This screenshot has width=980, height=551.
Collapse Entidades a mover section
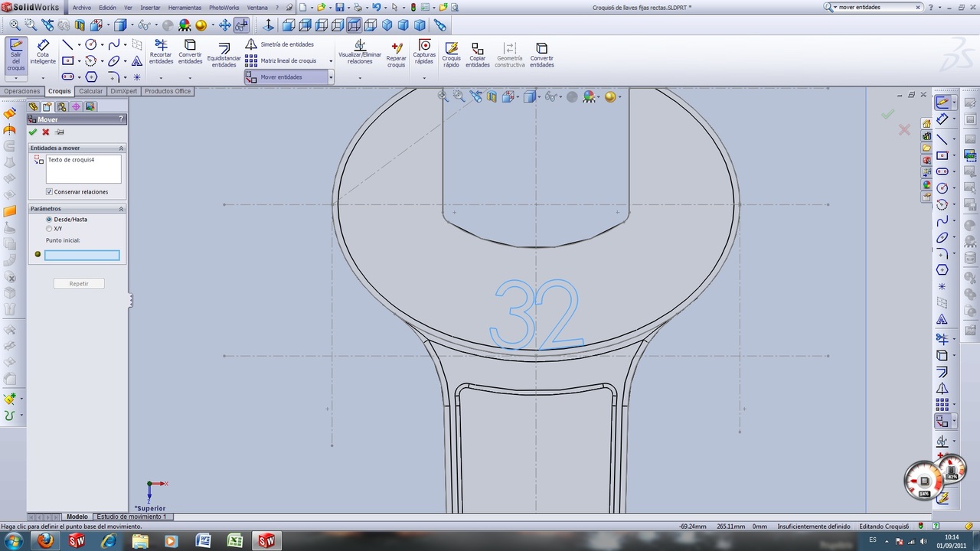pos(121,148)
